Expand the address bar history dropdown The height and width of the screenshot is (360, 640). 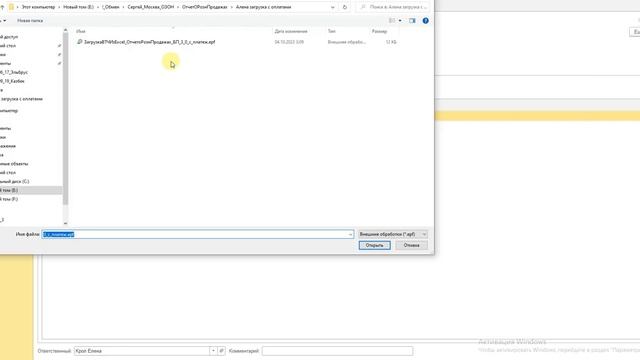pyautogui.click(x=333, y=7)
